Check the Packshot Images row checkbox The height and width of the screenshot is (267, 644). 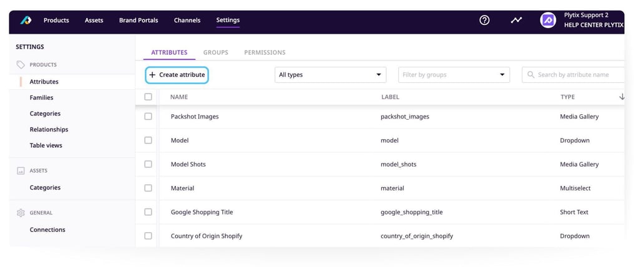click(148, 117)
